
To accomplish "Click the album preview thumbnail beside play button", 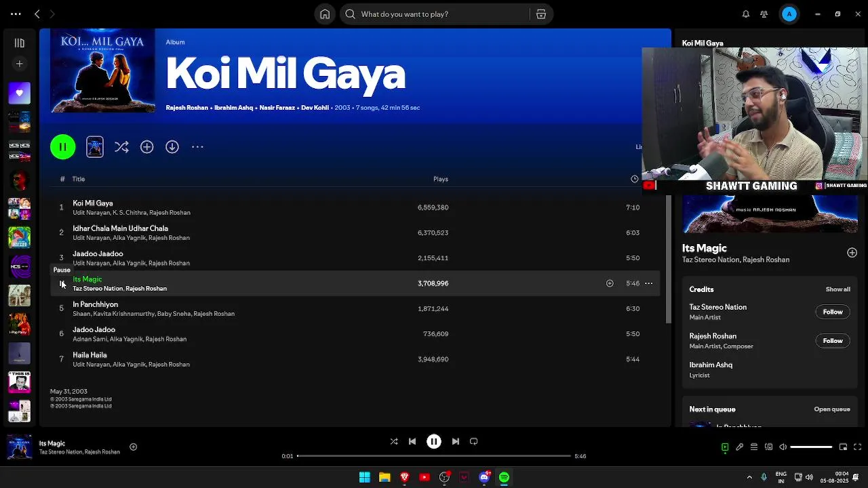I will point(95,147).
